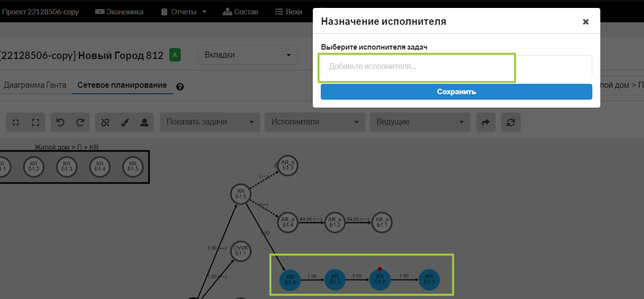Open the Ведущие dropdown
644x299 pixels.
420,122
